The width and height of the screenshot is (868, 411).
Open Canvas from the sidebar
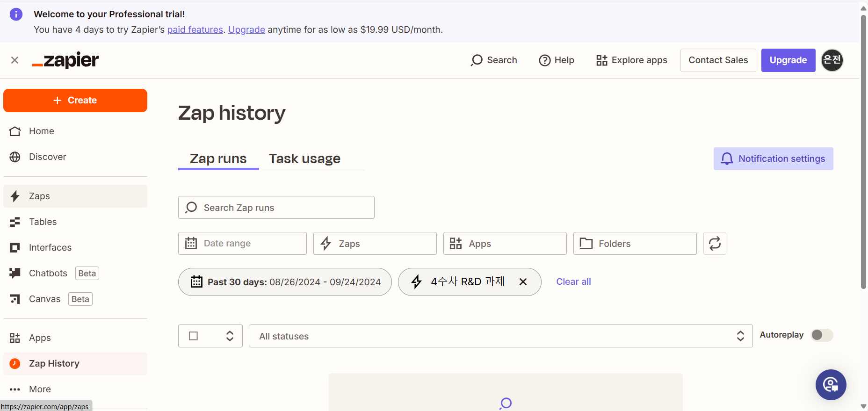75,299
